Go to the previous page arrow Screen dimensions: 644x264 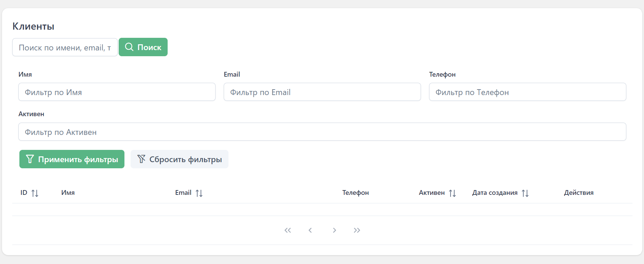pyautogui.click(x=310, y=230)
